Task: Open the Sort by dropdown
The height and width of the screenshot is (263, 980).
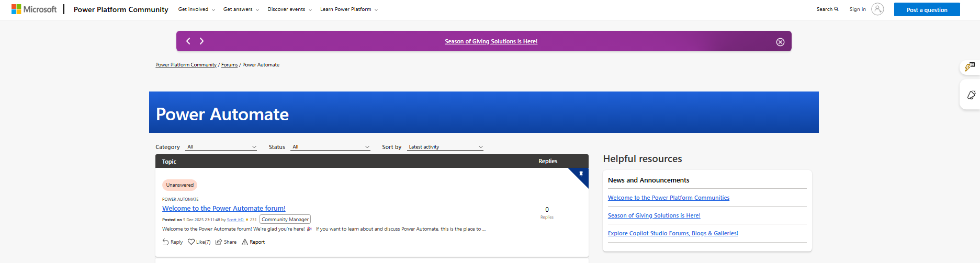Action: (x=445, y=147)
